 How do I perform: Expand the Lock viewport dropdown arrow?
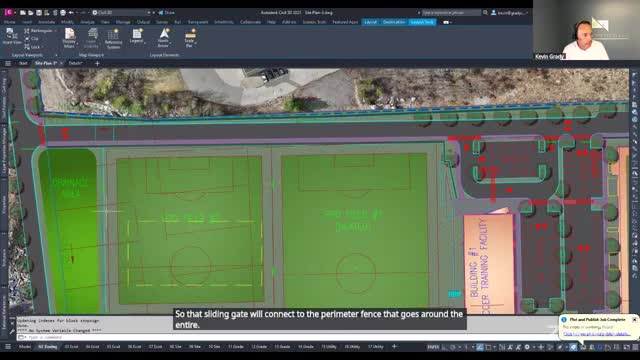[x=42, y=47]
